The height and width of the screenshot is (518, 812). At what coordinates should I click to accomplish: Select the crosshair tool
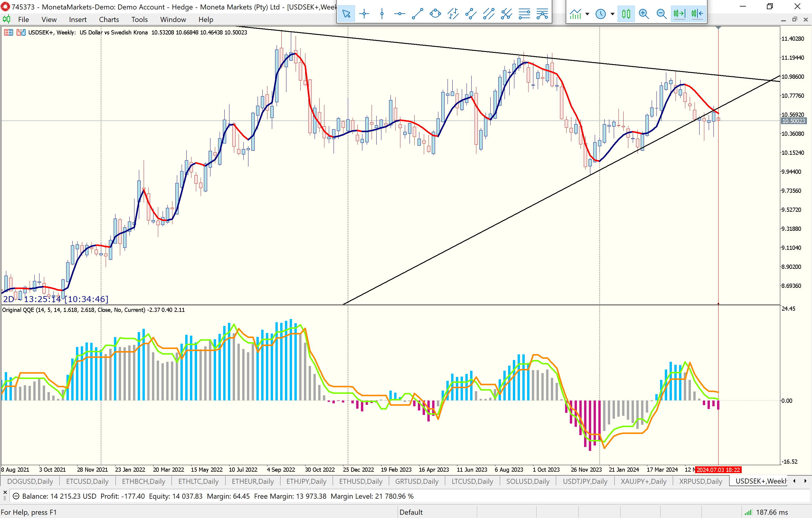coord(364,14)
